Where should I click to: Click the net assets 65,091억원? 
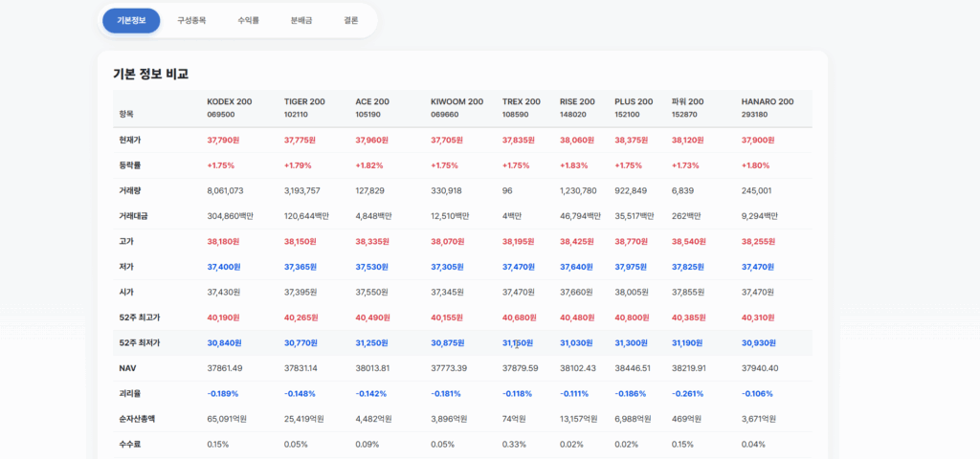(x=227, y=419)
